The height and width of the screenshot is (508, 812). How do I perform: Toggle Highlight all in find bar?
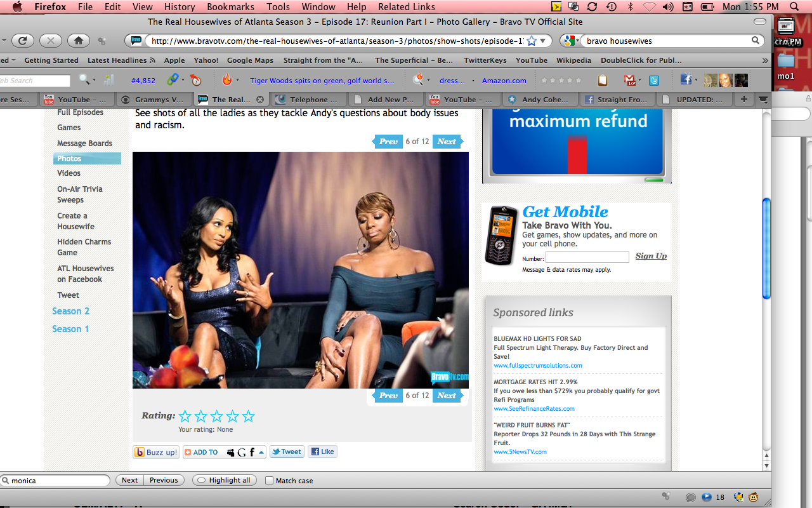pos(224,481)
